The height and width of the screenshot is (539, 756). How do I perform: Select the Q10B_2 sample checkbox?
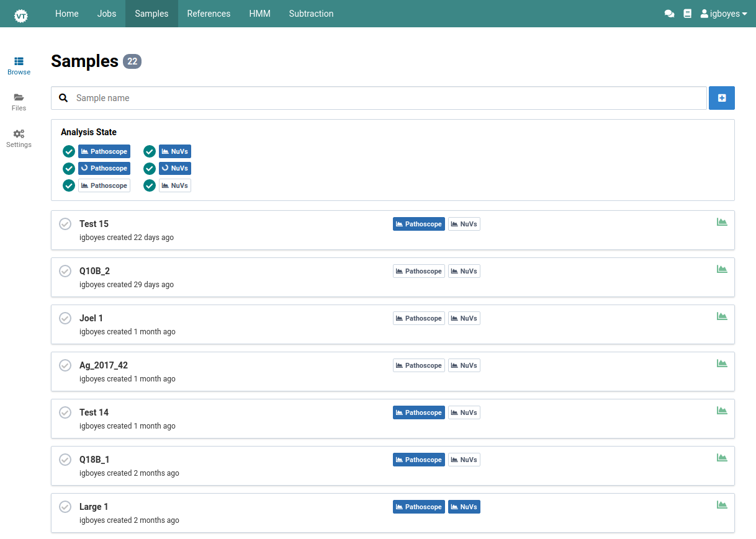click(x=65, y=271)
